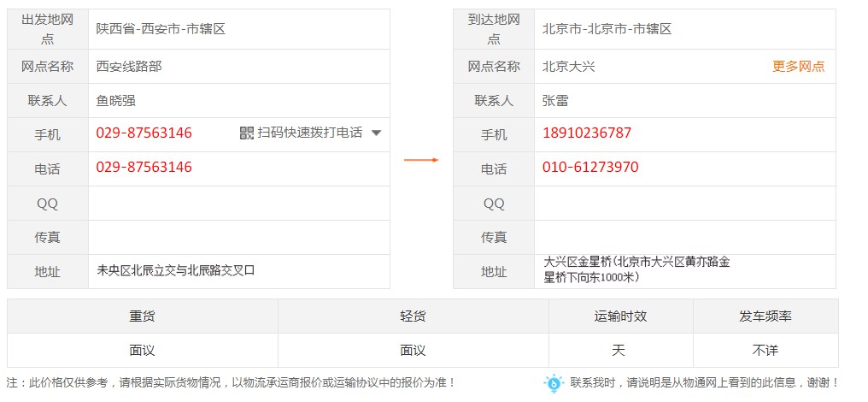Viewport: 868px width, 402px height.
Task: Click the 联系人 label beside 鱼晓强
Action: [48, 101]
